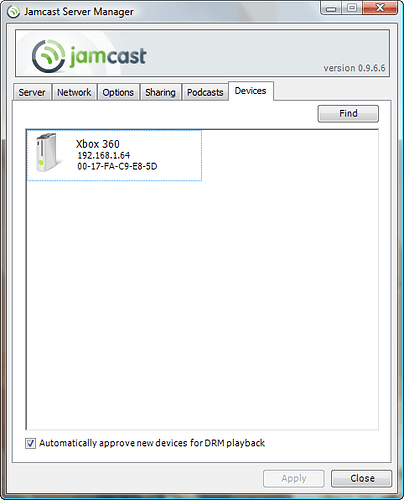Screen dimensions: 404x500
Task: Open the Network tab
Action: click(x=74, y=92)
